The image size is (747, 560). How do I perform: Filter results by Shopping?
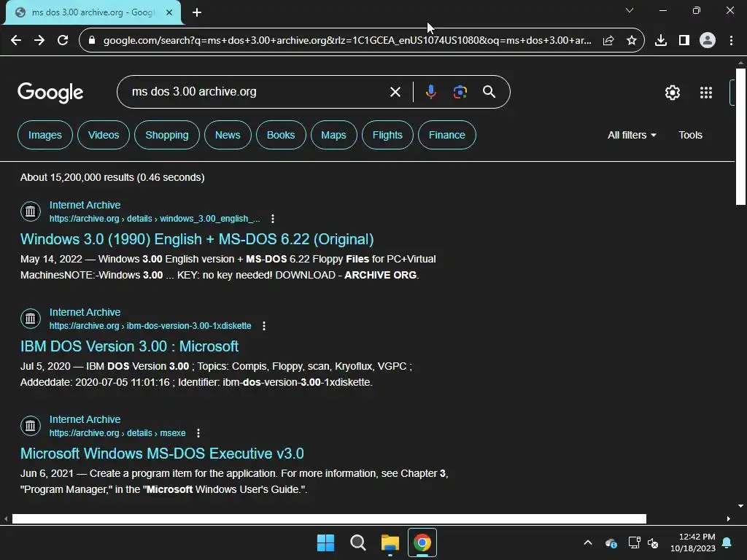point(167,135)
